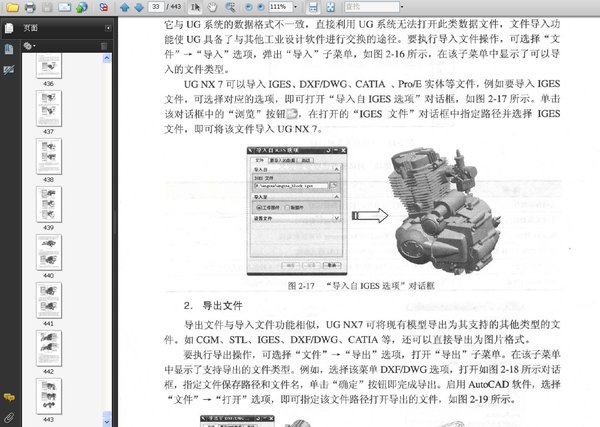600x427 pixels.
Task: Switch to full screen mode icon
Action: pyautogui.click(x=330, y=7)
